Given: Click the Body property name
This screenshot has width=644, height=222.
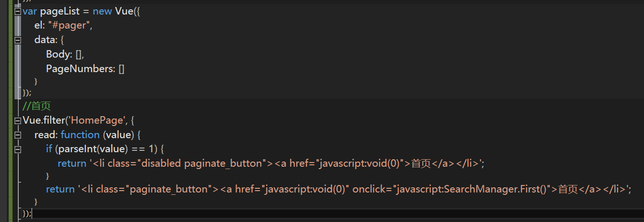Looking at the screenshot, I should point(58,55).
